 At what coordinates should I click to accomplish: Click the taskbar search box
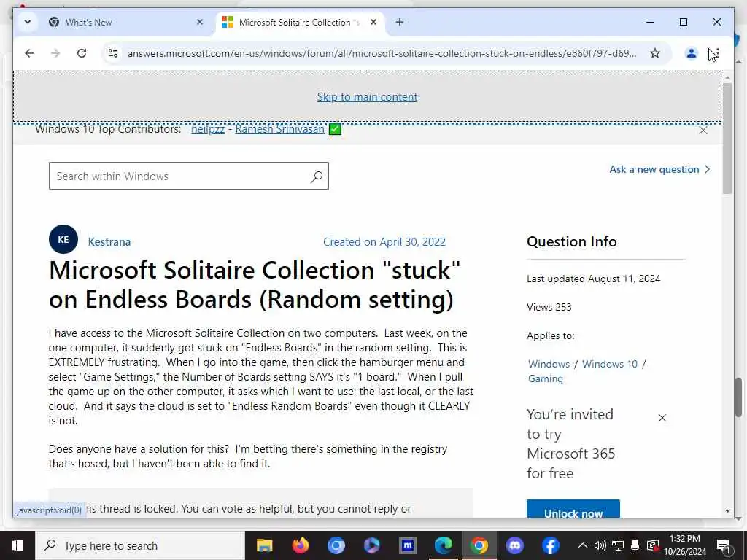(x=140, y=545)
